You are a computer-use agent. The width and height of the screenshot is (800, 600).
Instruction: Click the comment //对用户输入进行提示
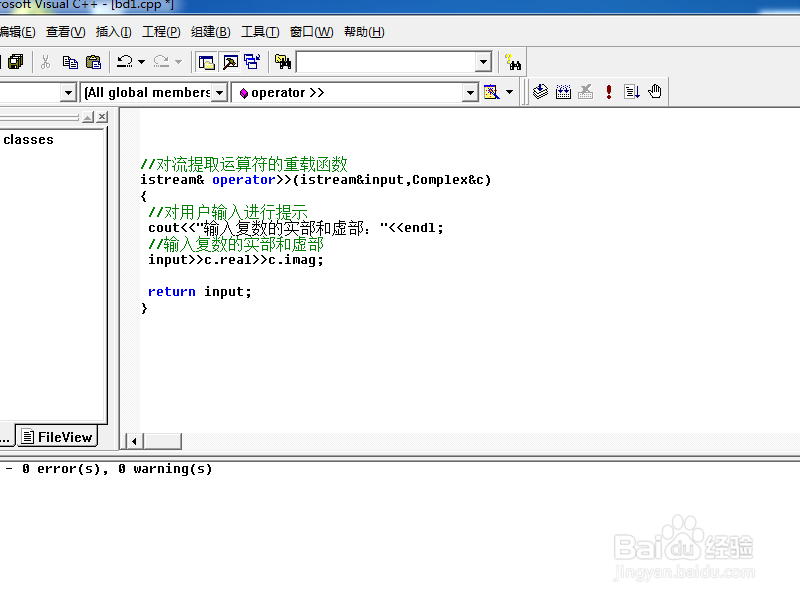[228, 212]
